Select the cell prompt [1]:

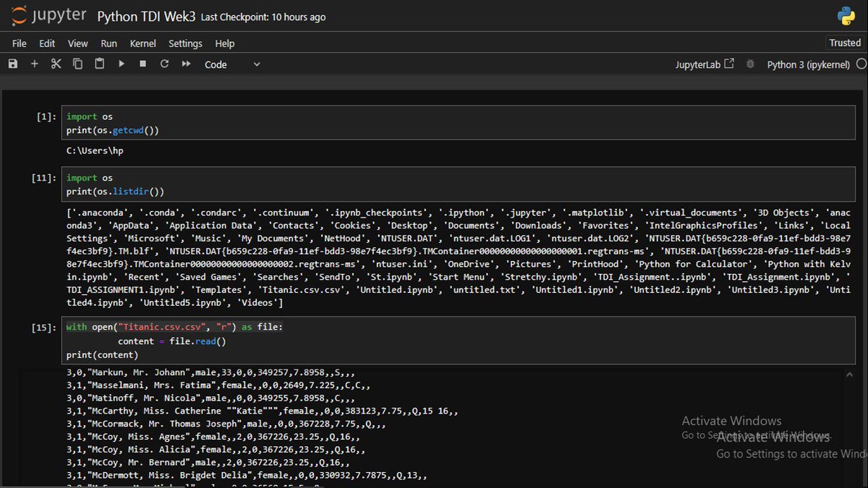(46, 116)
